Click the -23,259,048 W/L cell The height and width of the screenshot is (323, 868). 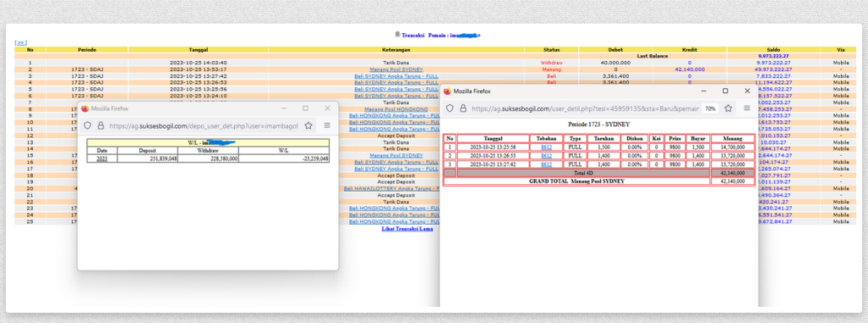click(x=284, y=159)
